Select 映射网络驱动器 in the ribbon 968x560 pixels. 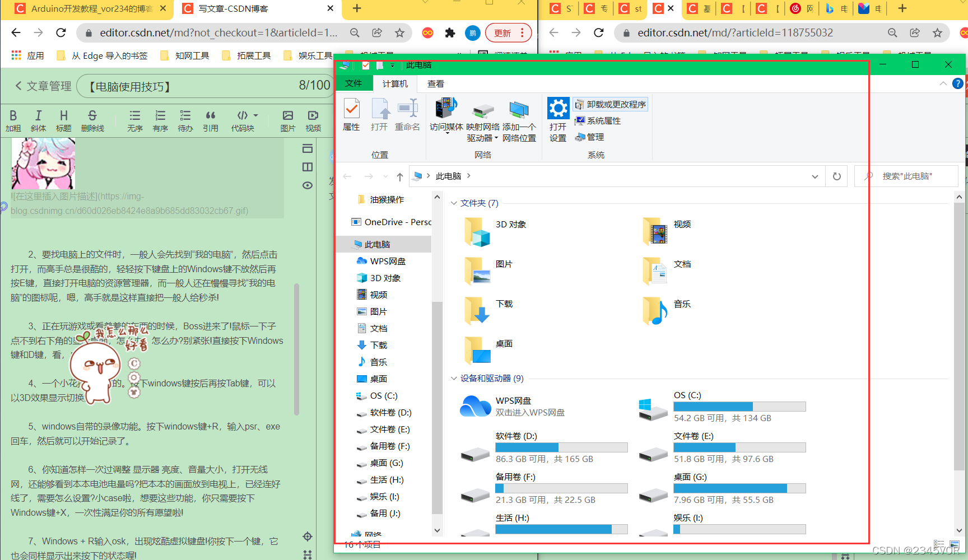point(482,119)
